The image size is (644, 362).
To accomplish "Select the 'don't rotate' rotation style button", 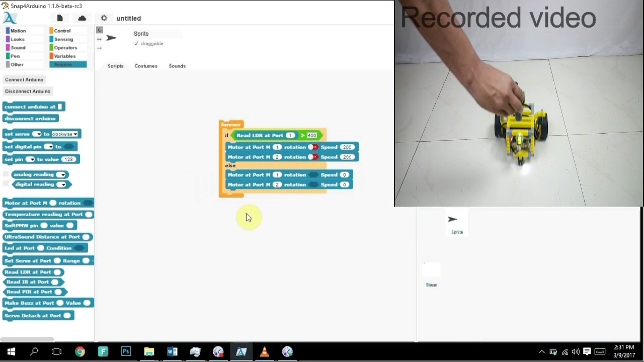I will click(99, 48).
